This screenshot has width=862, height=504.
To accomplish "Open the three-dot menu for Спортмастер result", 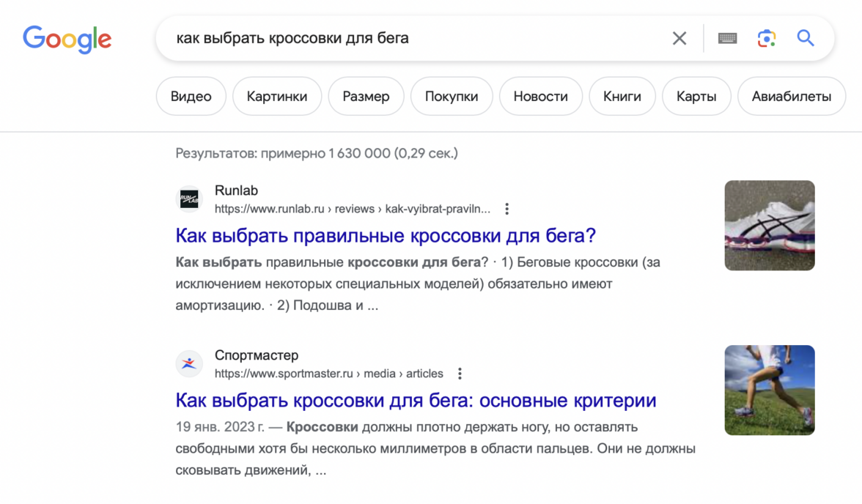I will click(460, 374).
